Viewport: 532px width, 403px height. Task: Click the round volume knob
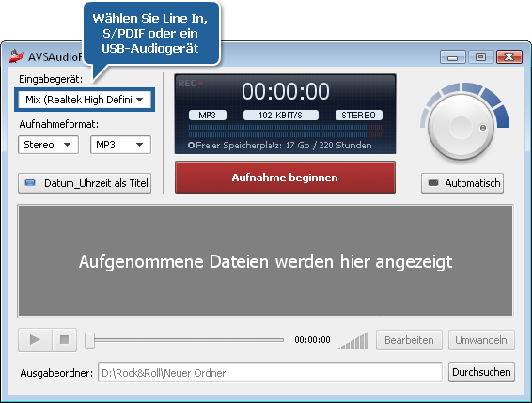click(461, 127)
